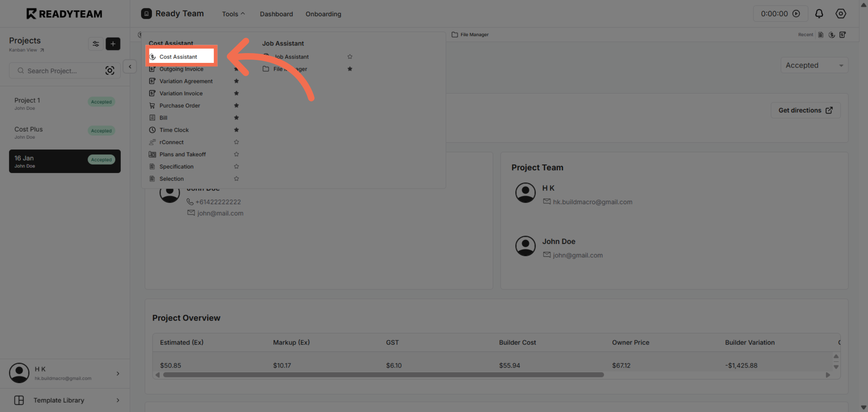868x412 pixels.
Task: Open settings with the gear icon
Action: pyautogui.click(x=841, y=14)
